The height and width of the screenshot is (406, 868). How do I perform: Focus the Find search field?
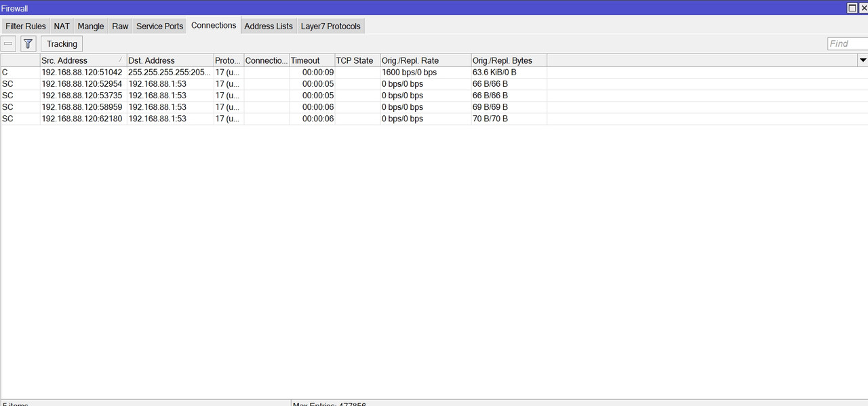click(848, 43)
